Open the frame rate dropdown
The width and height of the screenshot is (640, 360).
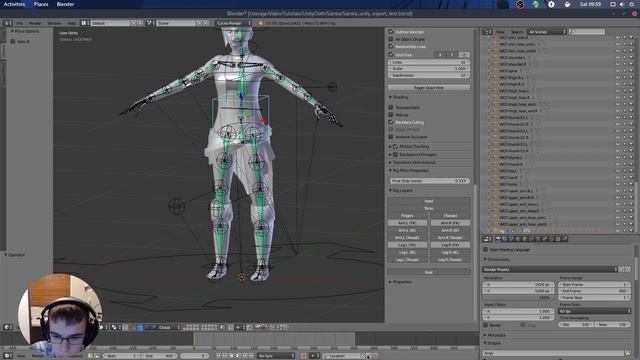[x=594, y=311]
